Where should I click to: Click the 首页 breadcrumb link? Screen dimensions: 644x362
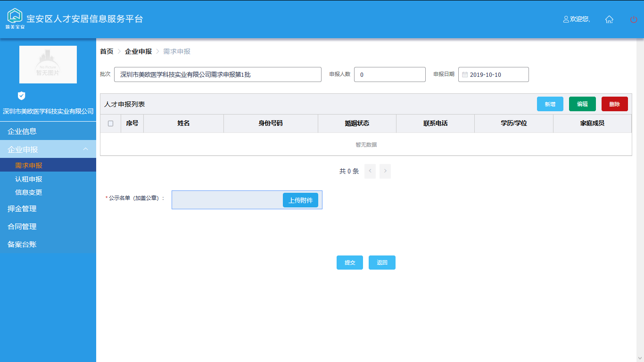(x=107, y=51)
